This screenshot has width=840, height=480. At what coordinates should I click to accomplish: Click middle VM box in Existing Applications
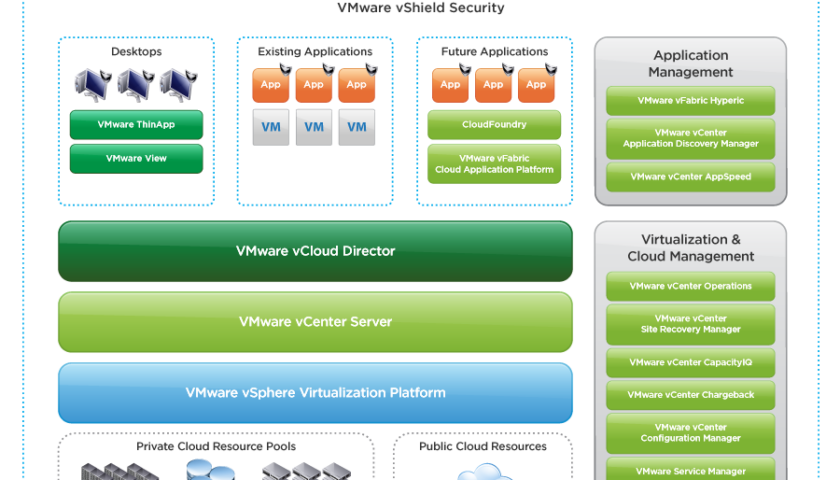(314, 128)
